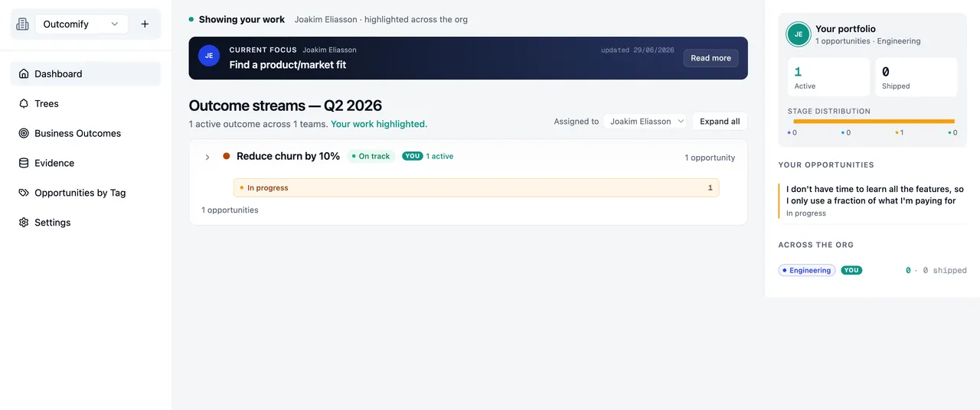Go to the Trees page

[x=86, y=103]
